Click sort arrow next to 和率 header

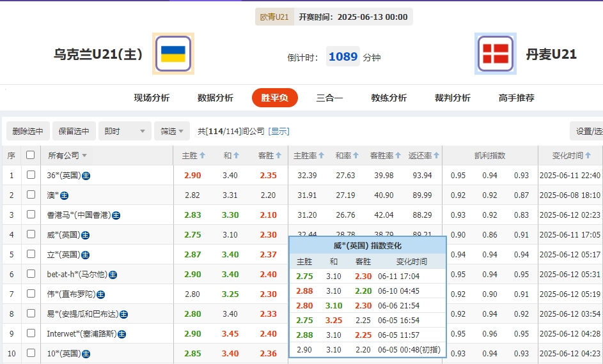(356, 155)
